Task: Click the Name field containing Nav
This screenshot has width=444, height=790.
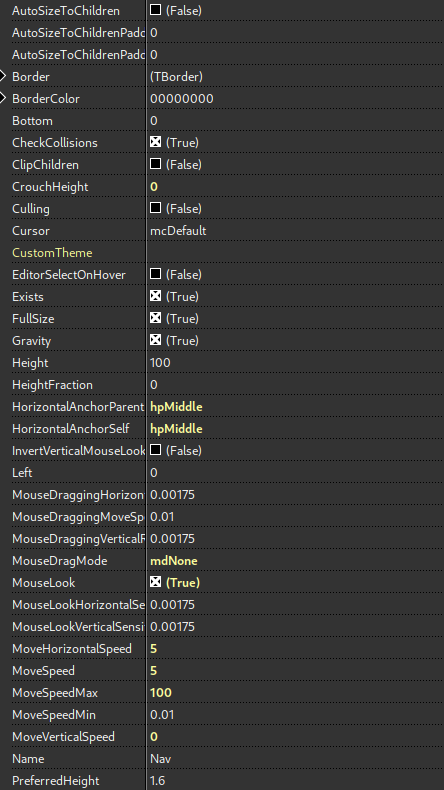Action: click(295, 759)
